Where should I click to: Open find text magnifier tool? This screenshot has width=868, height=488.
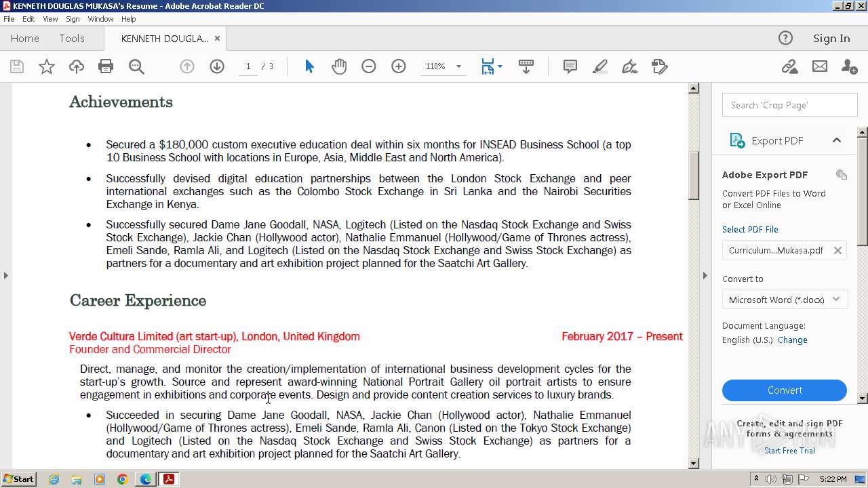click(136, 66)
